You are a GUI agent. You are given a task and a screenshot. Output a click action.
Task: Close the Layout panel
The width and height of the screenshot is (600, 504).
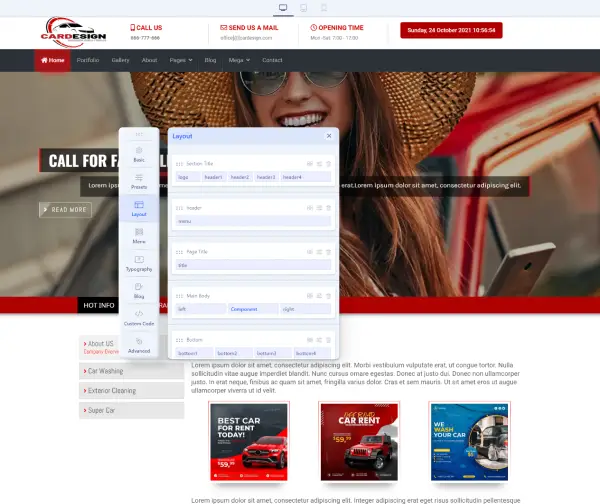[x=329, y=136]
